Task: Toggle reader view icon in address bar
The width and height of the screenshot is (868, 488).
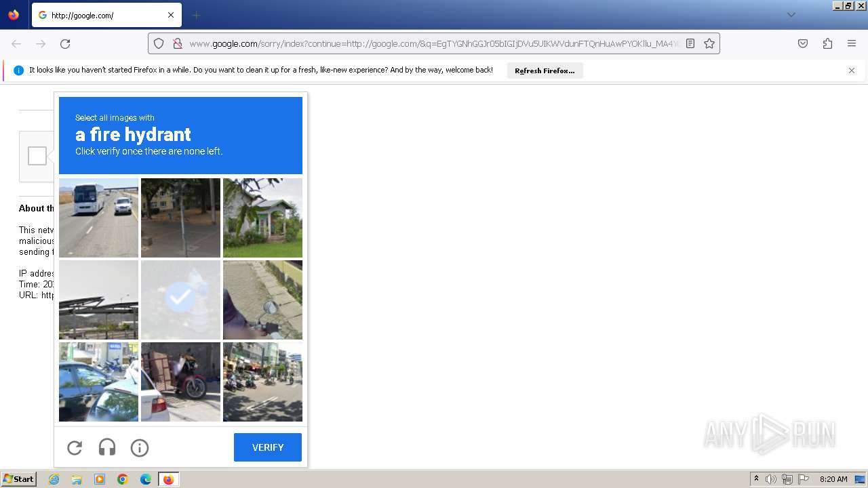Action: click(690, 43)
